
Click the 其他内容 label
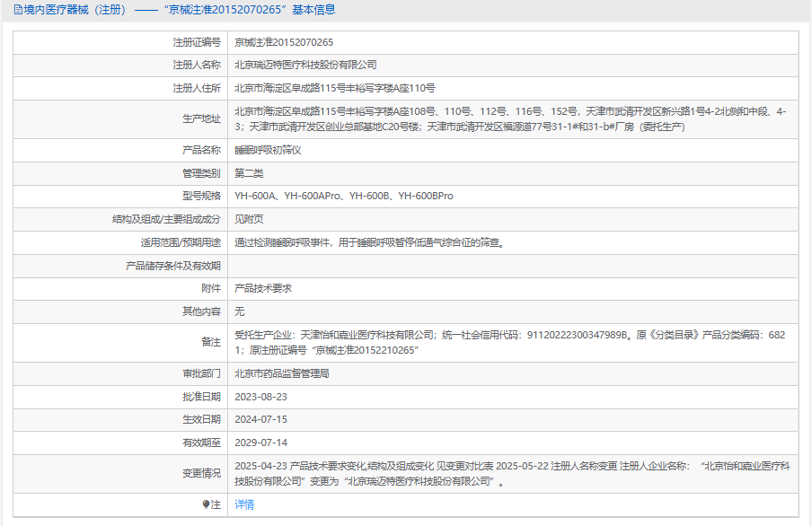[x=201, y=311]
